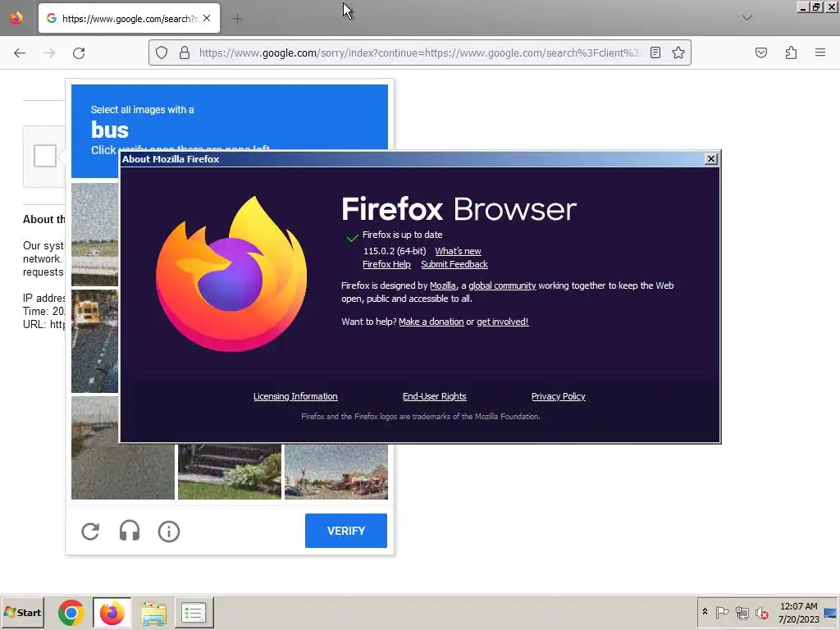Go back with the browser back arrow
This screenshot has width=840, height=630.
coord(20,53)
